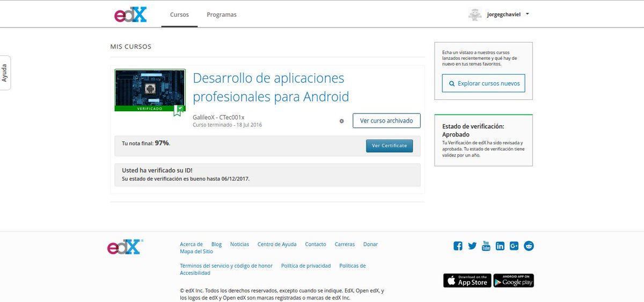
Task: Click the verified ribbon badge on course image
Action: (178, 110)
